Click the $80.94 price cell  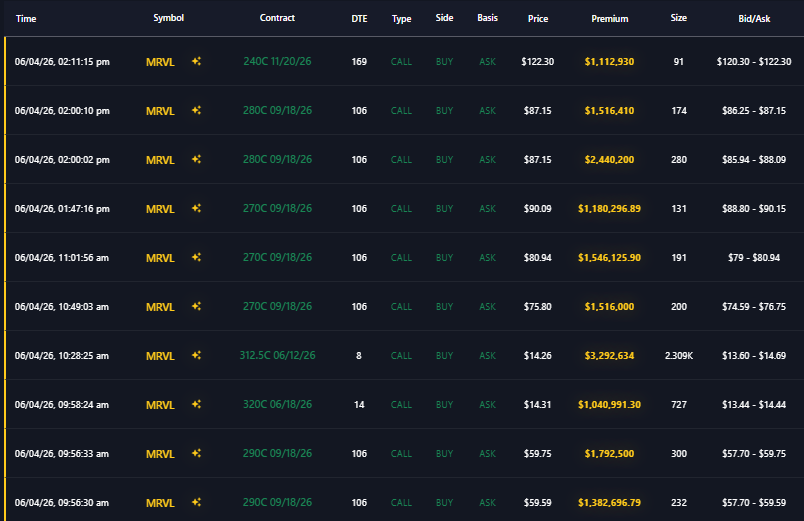click(537, 257)
